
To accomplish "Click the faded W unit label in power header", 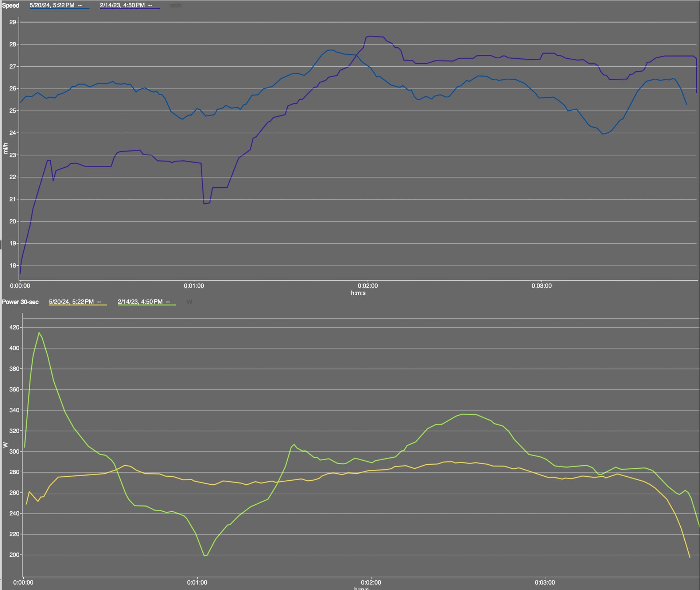I will [x=189, y=302].
